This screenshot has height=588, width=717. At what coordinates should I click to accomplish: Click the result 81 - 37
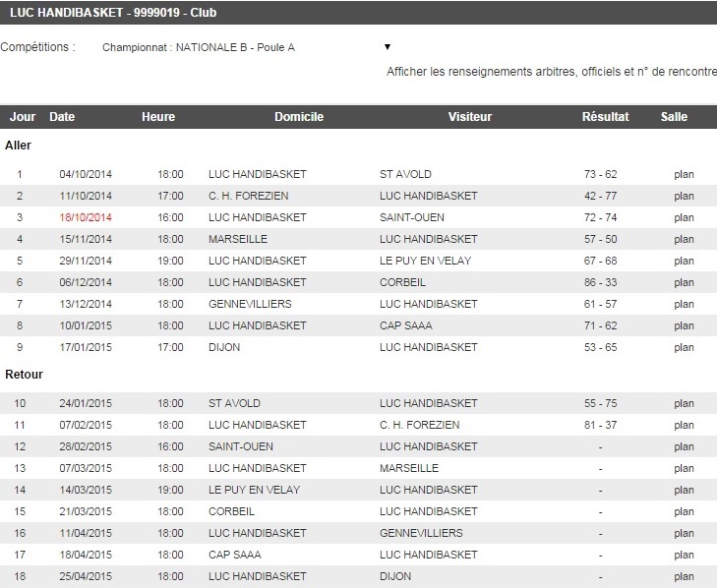(x=600, y=425)
